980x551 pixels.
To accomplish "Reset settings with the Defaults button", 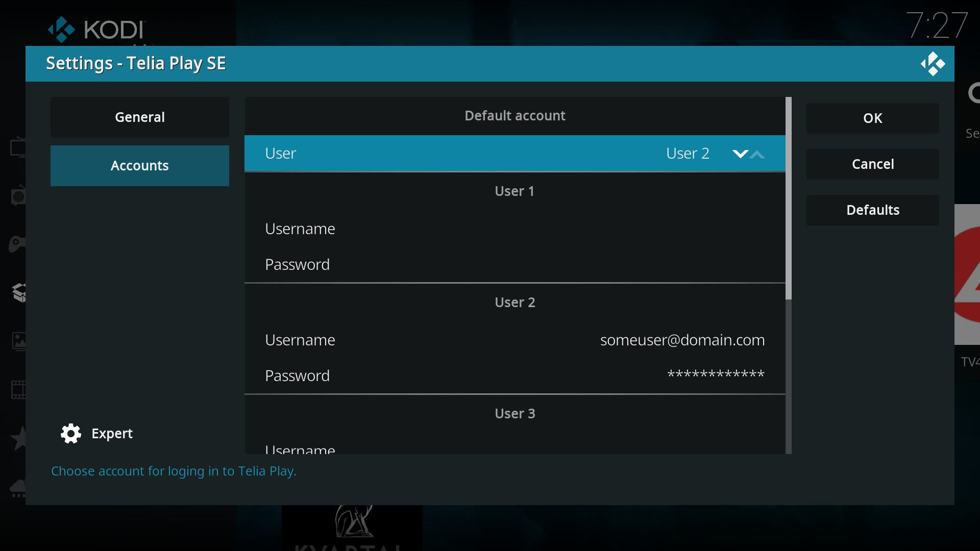I will 872,210.
